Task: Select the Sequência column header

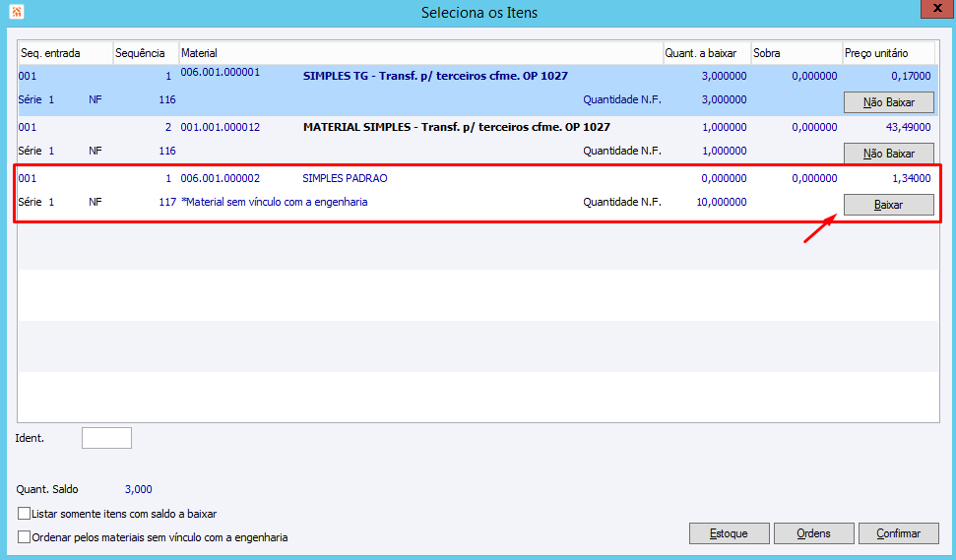Action: click(146, 53)
